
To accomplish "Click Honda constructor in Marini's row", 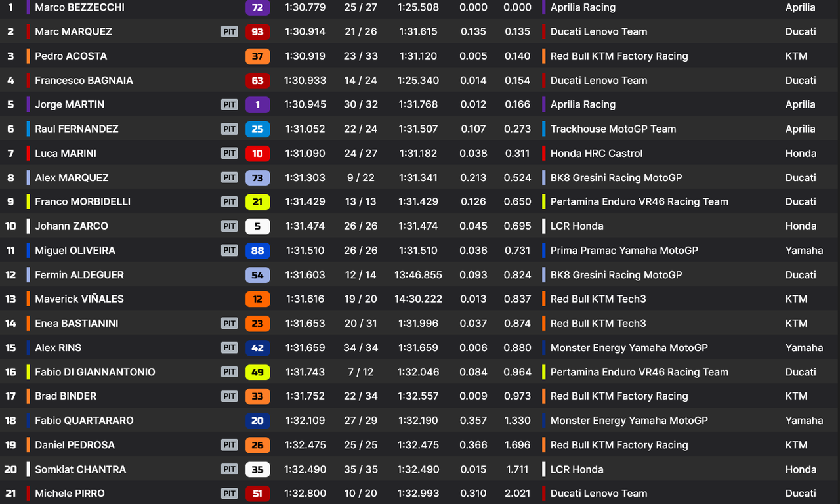I will pos(801,153).
